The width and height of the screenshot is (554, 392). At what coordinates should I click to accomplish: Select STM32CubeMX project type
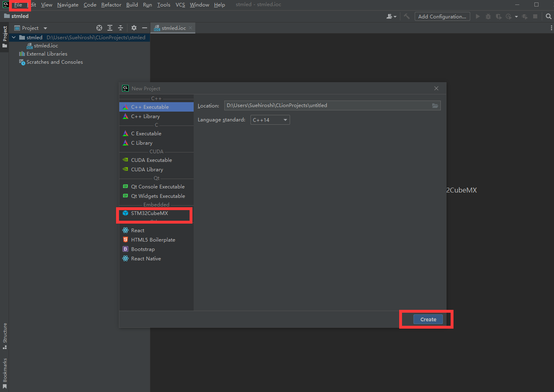(x=156, y=213)
